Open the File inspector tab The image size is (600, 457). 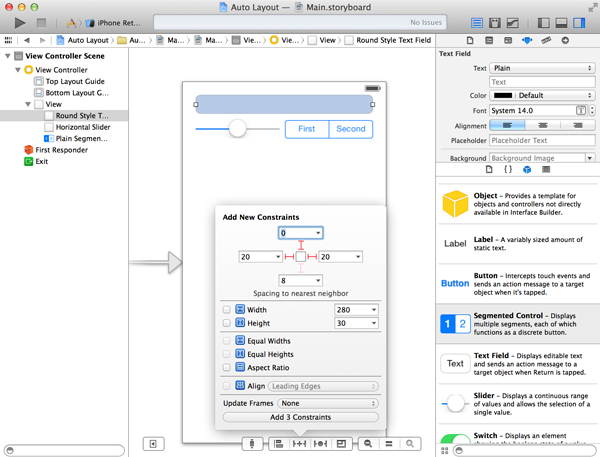tap(470, 40)
